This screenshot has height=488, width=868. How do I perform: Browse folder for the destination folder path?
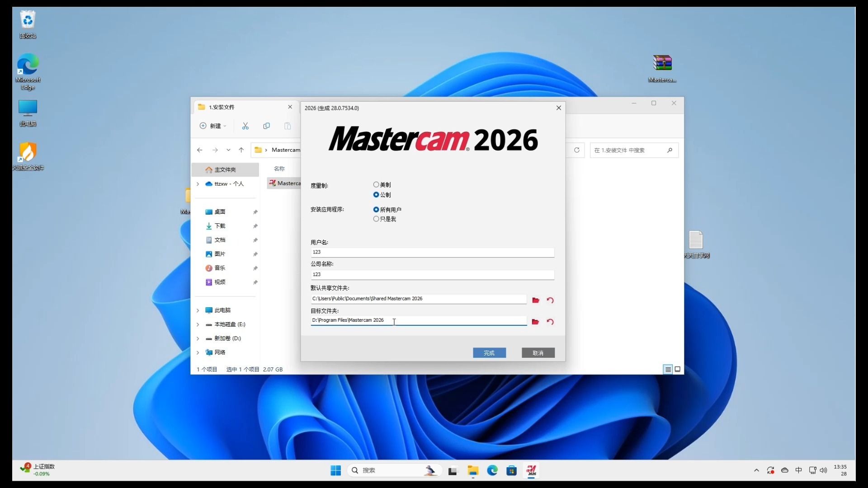[536, 322]
